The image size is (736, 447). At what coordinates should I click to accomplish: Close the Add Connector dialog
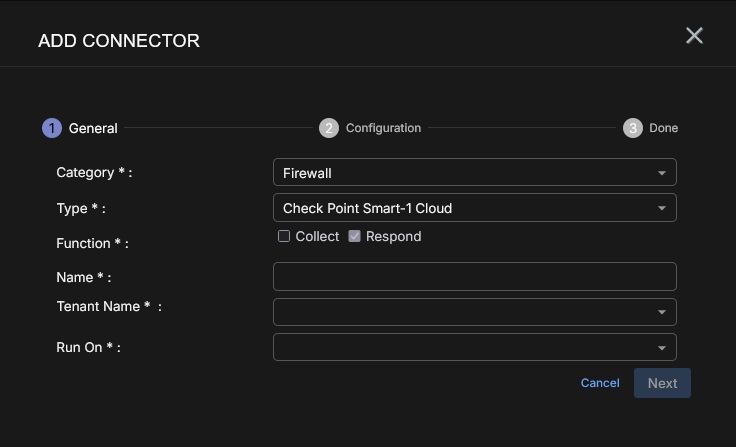[x=694, y=36]
